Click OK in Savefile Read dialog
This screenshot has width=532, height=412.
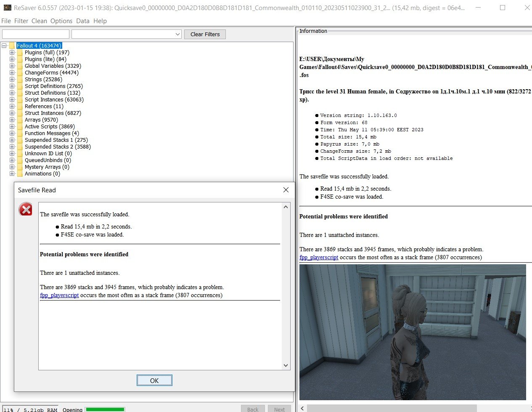pos(154,380)
